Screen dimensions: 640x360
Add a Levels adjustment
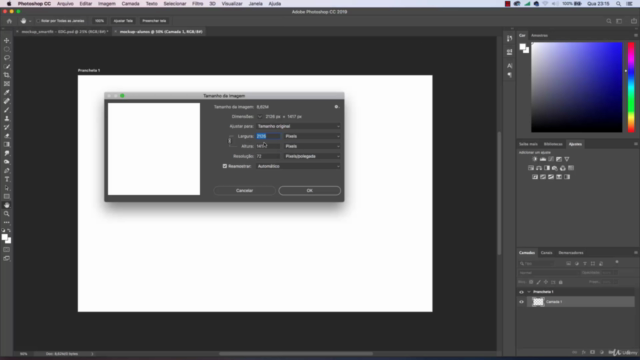pyautogui.click(x=543, y=159)
